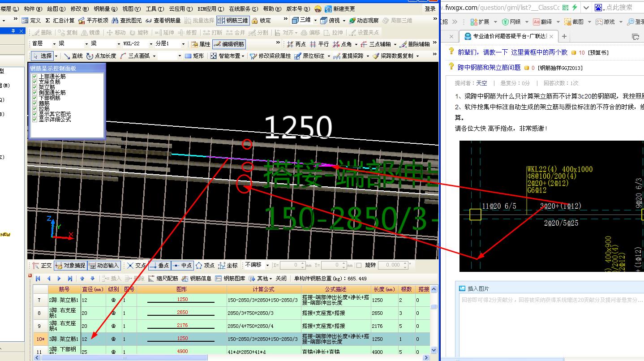Viewport: 644px width, 361px height.
Task: Click 缩尺配筋 scaled reinforcement tool
Action: [x=163, y=278]
